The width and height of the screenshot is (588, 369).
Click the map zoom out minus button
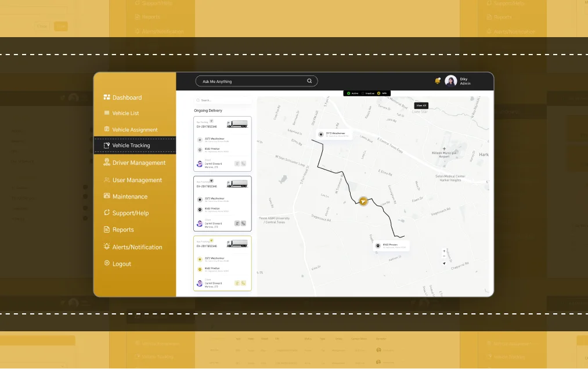pos(444,256)
